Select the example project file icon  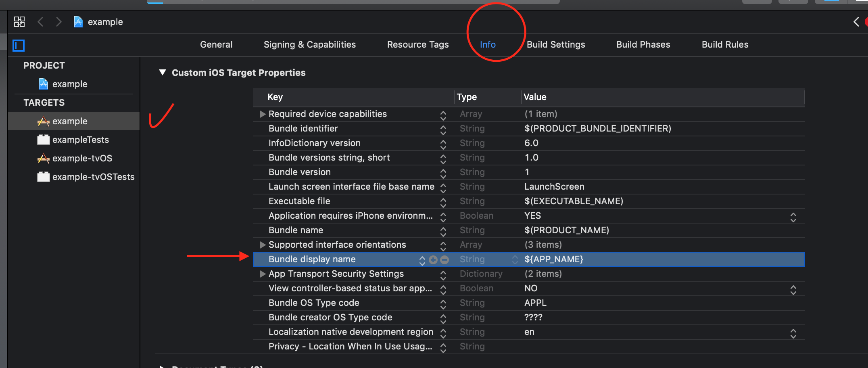44,84
